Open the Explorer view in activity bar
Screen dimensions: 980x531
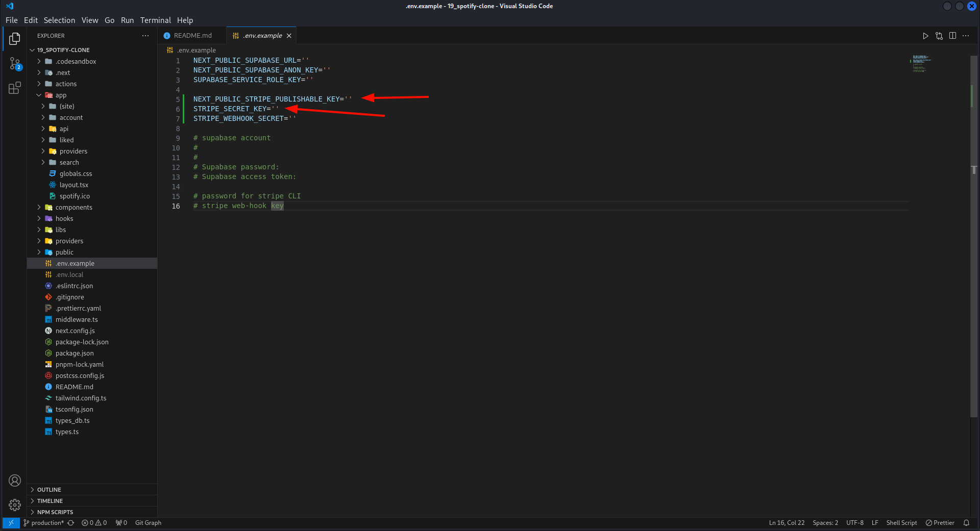click(x=15, y=39)
